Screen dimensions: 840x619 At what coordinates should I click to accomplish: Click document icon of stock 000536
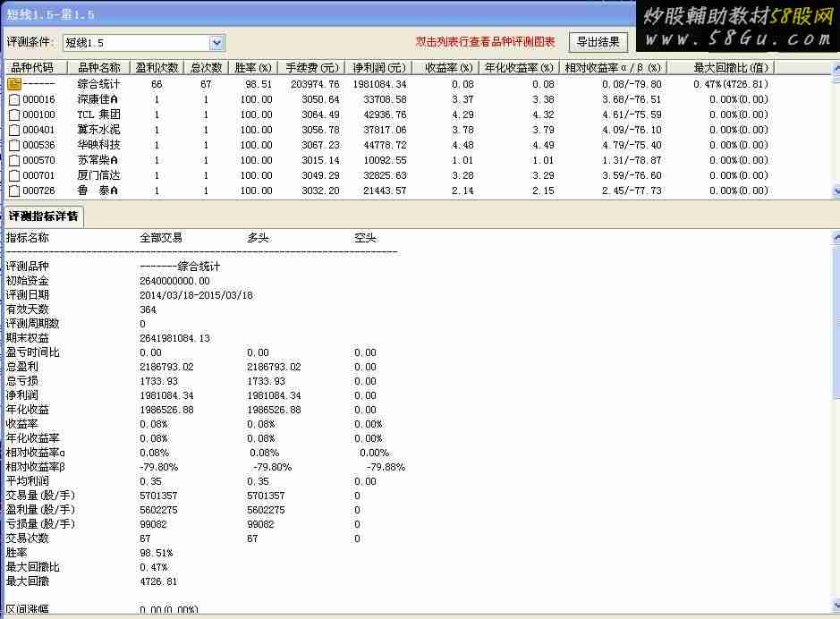14,145
